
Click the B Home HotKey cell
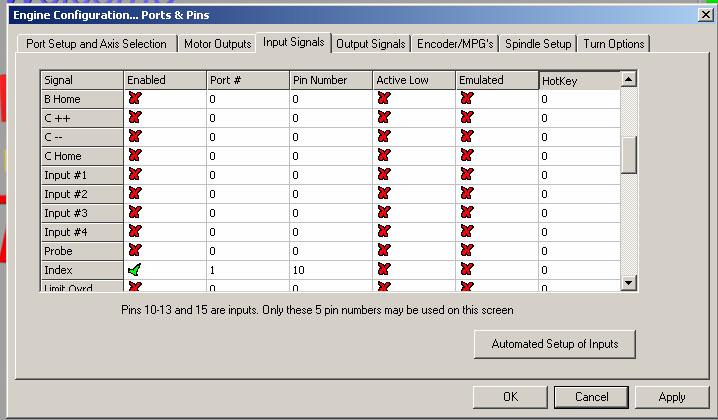click(579, 99)
